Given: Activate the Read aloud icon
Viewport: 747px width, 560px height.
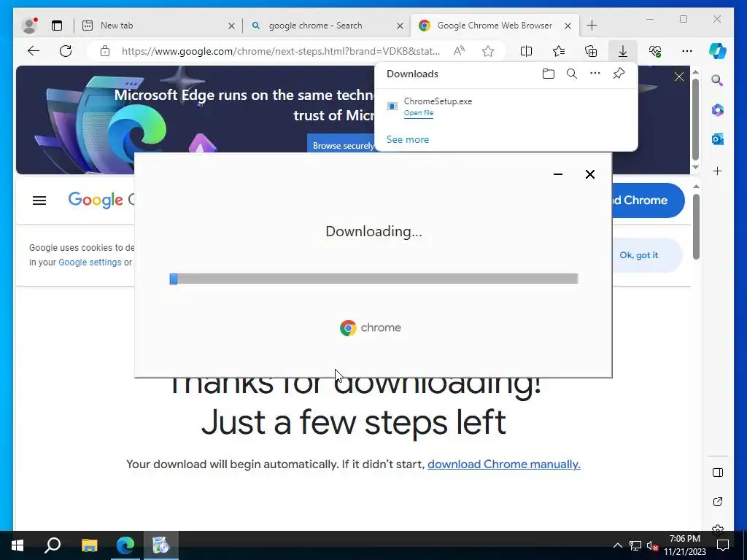Looking at the screenshot, I should click(x=459, y=51).
